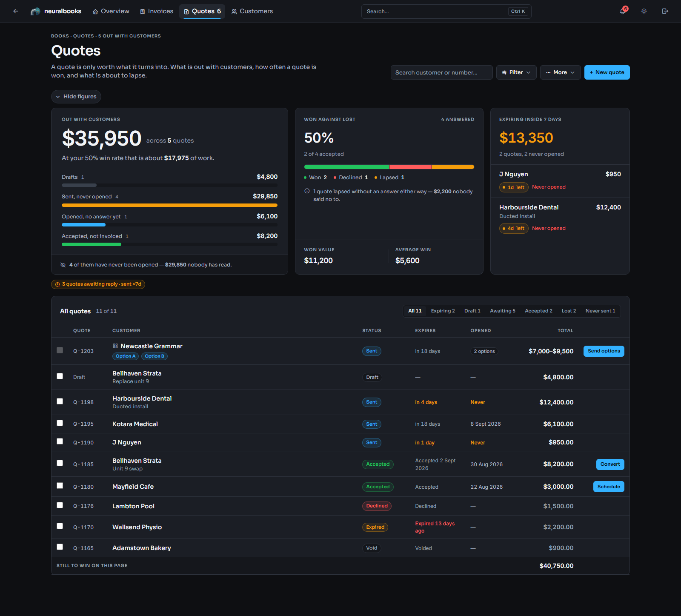The width and height of the screenshot is (681, 616).
Task: Schedule the Mayfield Cafe quote
Action: coord(609,487)
